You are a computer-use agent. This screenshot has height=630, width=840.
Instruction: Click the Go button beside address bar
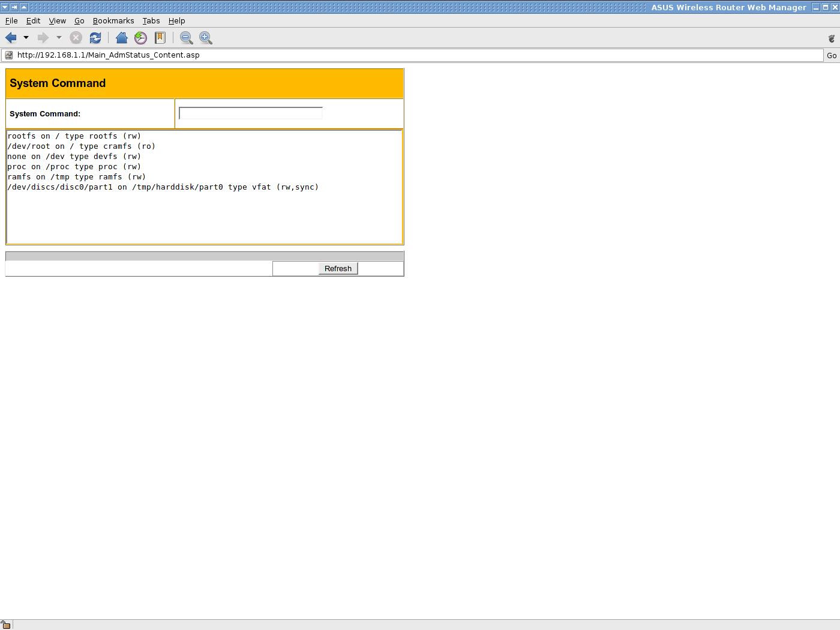click(832, 56)
